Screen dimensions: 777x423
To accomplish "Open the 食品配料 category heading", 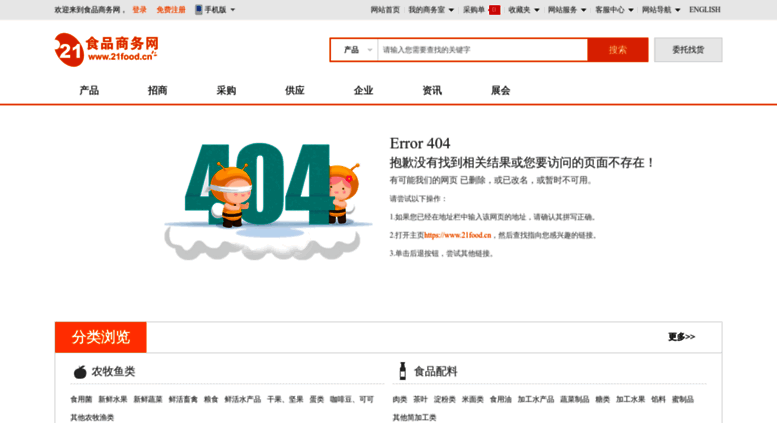I will (x=436, y=371).
